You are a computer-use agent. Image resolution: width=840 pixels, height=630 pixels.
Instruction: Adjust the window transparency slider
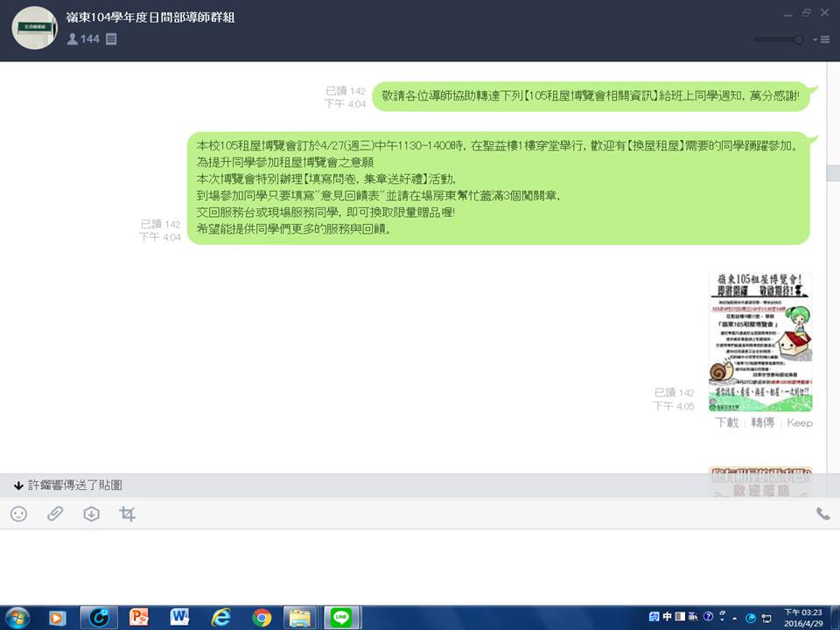click(779, 39)
